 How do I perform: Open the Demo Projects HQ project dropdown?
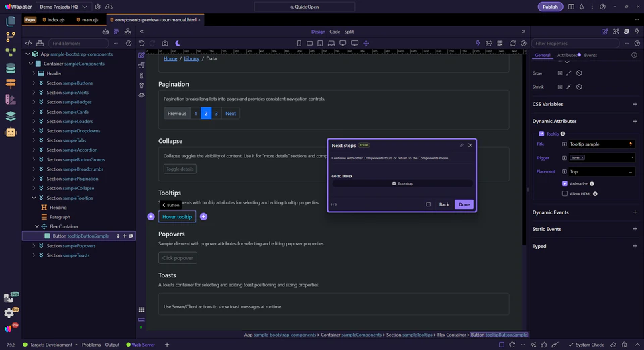(63, 7)
